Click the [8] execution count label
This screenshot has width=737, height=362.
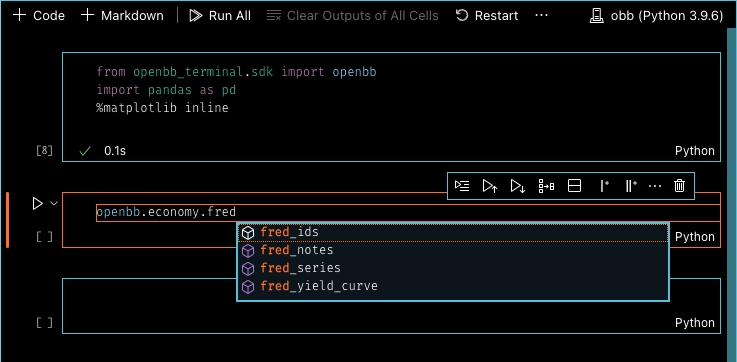coord(44,151)
